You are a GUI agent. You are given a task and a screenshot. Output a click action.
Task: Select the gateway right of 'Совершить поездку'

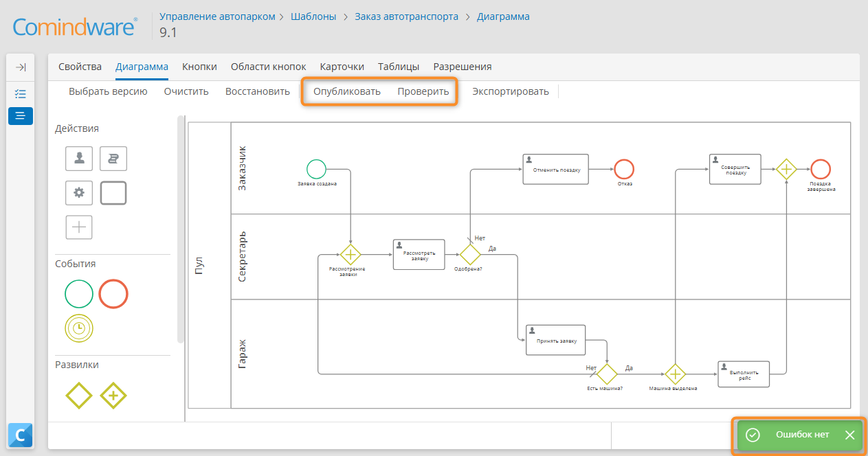pyautogui.click(x=786, y=169)
